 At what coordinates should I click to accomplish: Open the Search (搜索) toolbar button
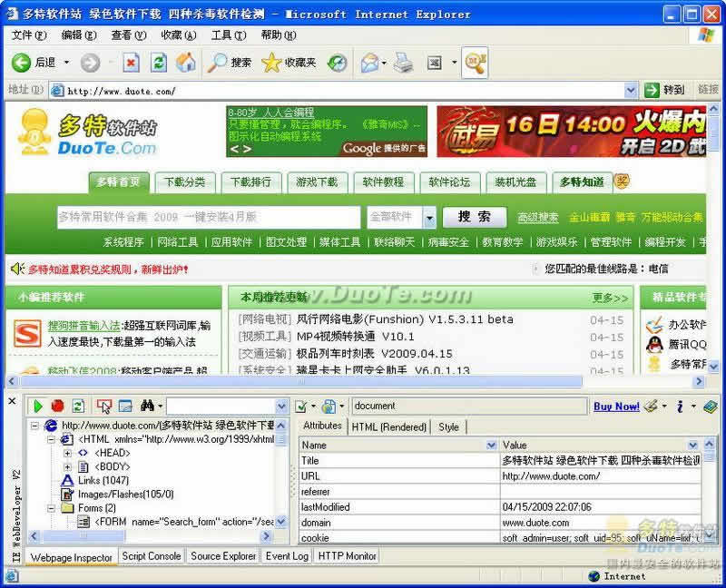pyautogui.click(x=230, y=63)
